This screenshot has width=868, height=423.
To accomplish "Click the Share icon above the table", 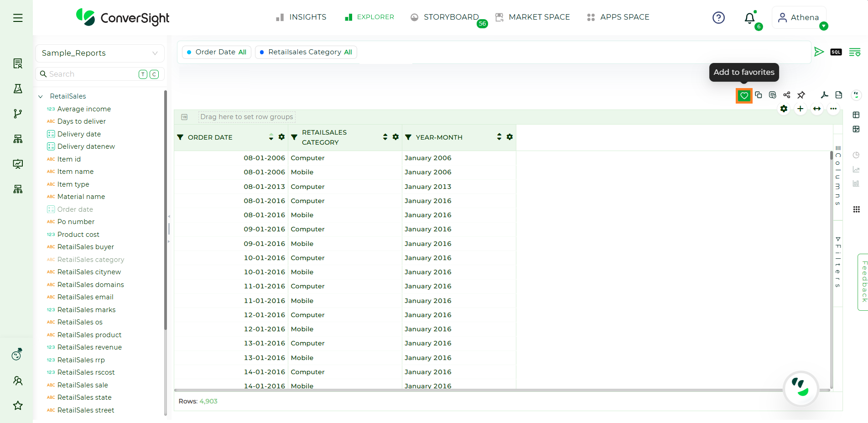I will (787, 95).
